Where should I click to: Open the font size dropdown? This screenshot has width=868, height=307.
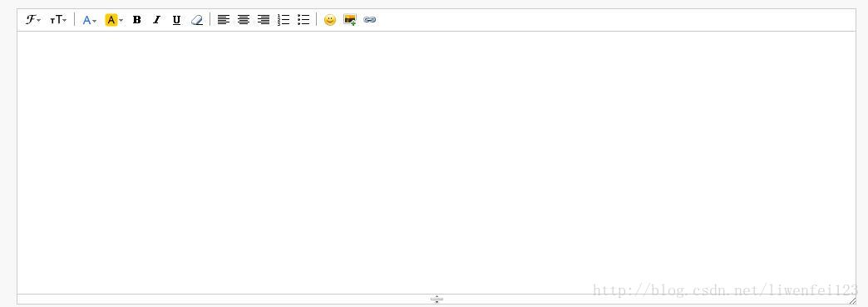(x=58, y=20)
